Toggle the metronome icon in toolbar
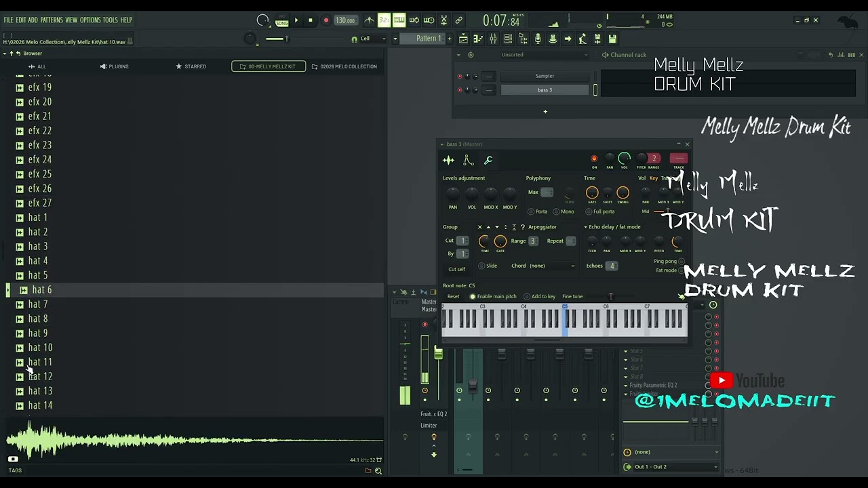 369,20
